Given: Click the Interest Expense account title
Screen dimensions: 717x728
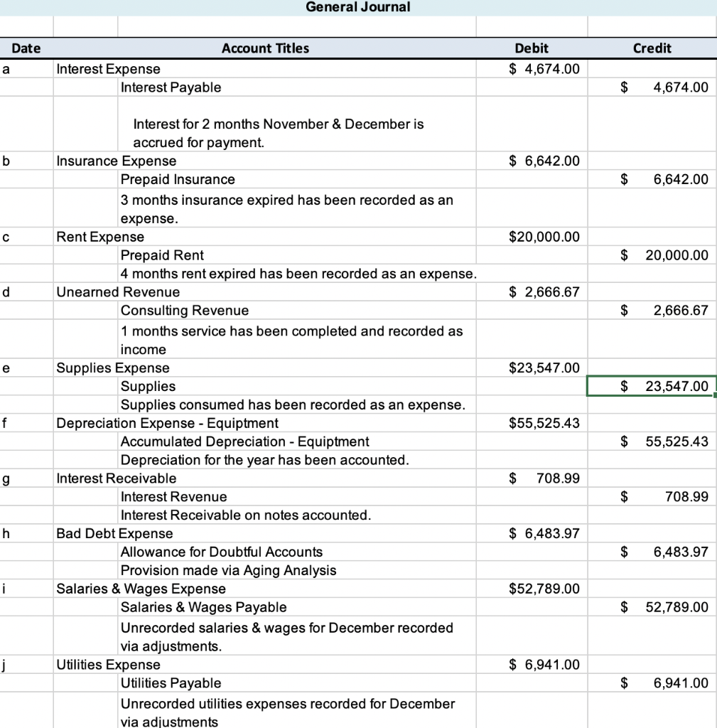Looking at the screenshot, I should pos(107,69).
